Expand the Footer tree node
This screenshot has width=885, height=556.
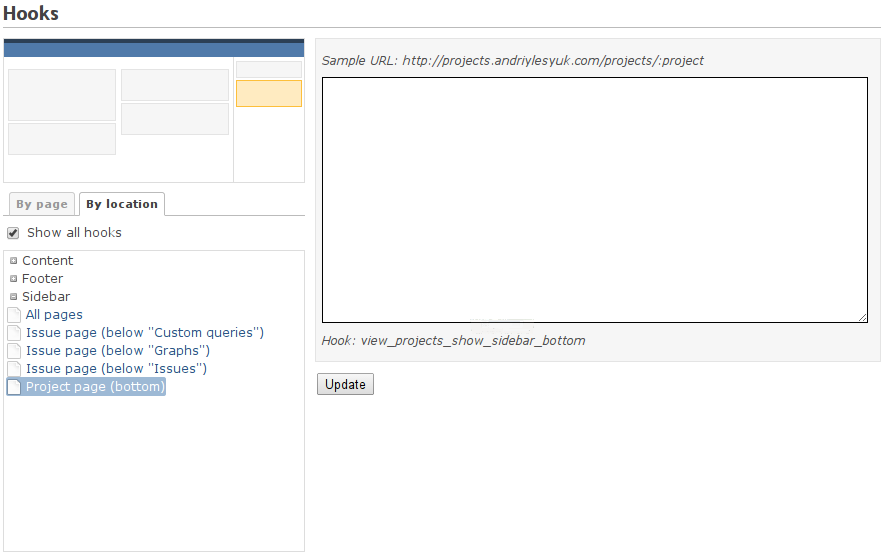click(14, 279)
